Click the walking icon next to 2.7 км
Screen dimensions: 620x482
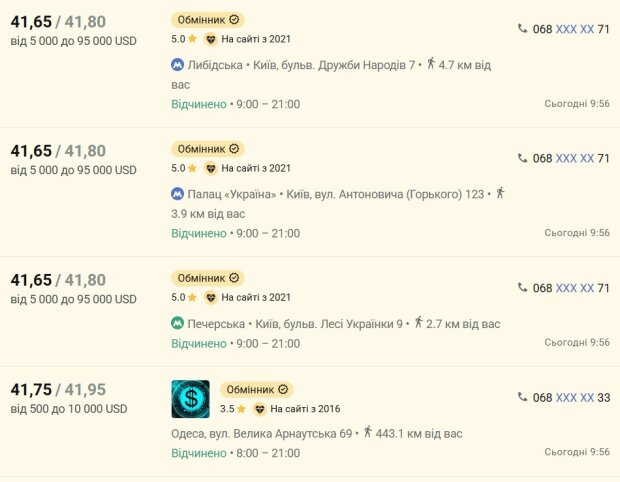418,322
